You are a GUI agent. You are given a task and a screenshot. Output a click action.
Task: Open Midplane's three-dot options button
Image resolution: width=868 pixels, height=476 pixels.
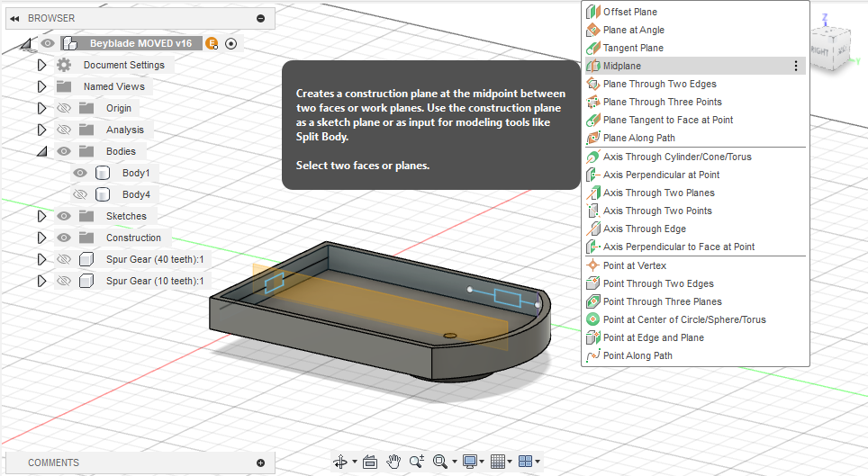tap(796, 66)
